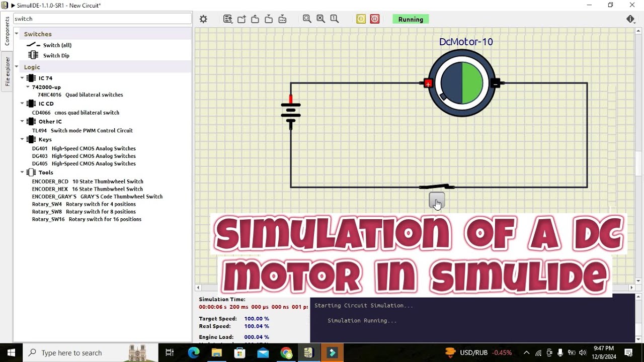Click the Save As toolbar icon
Viewport: 644px width, 362px height.
coord(282,19)
